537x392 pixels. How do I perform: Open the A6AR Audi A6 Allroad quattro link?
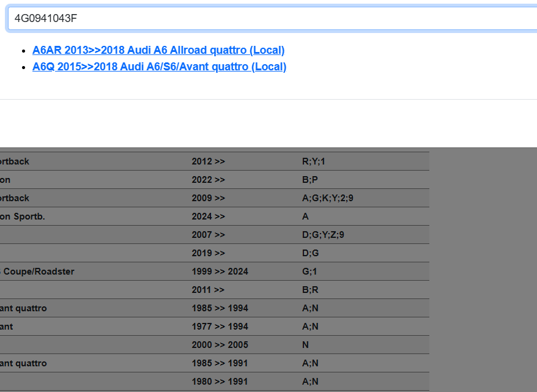pos(158,50)
